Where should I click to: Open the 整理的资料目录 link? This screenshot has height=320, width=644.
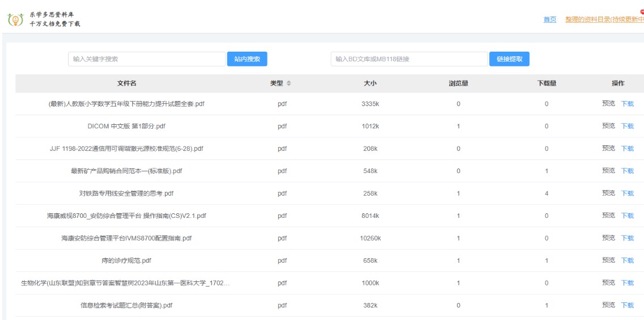pyautogui.click(x=604, y=19)
